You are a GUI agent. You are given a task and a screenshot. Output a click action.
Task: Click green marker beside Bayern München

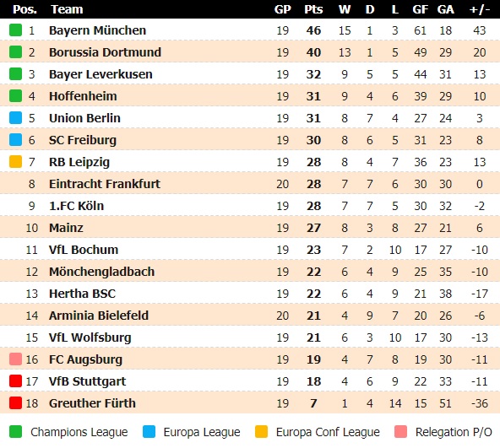[x=15, y=30]
